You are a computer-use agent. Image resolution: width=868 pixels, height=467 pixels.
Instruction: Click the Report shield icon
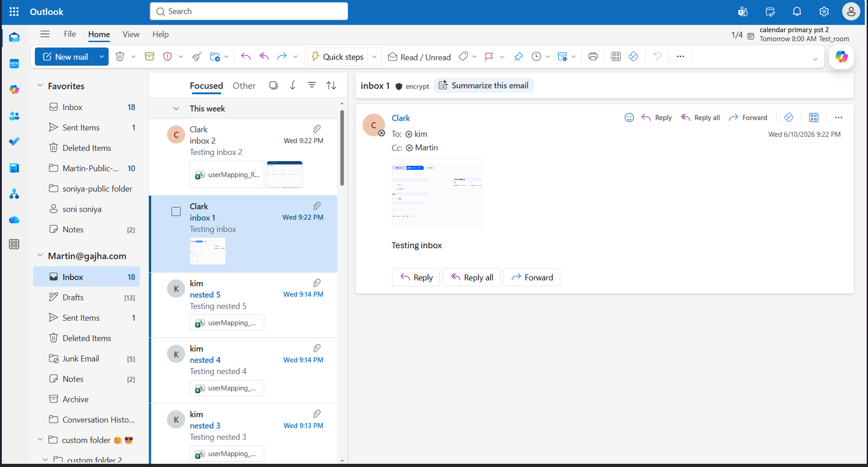(168, 56)
